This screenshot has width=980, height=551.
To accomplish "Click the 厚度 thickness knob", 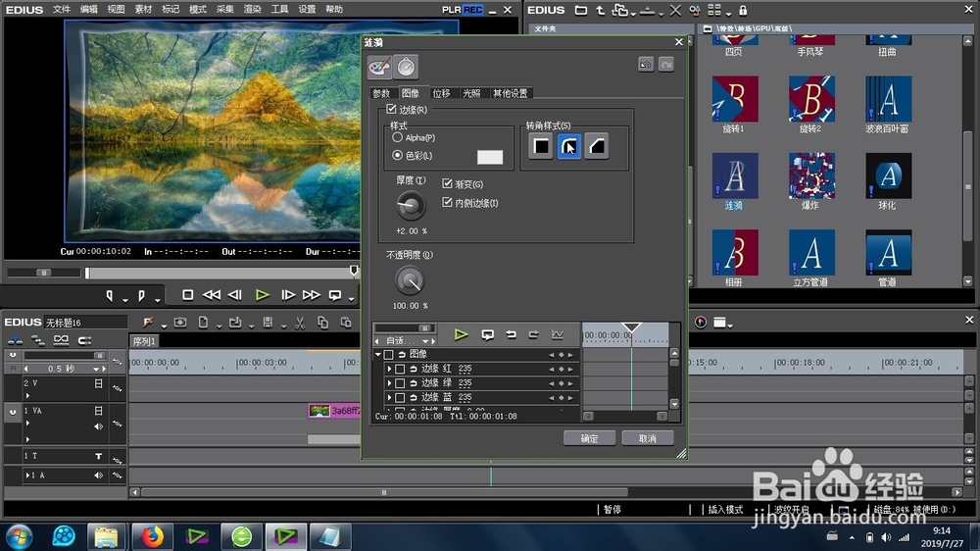I will (410, 205).
